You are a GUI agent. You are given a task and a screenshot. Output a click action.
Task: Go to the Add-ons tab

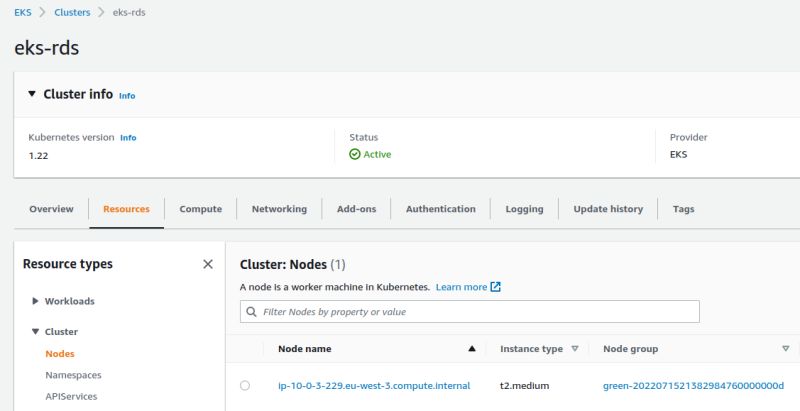click(356, 209)
